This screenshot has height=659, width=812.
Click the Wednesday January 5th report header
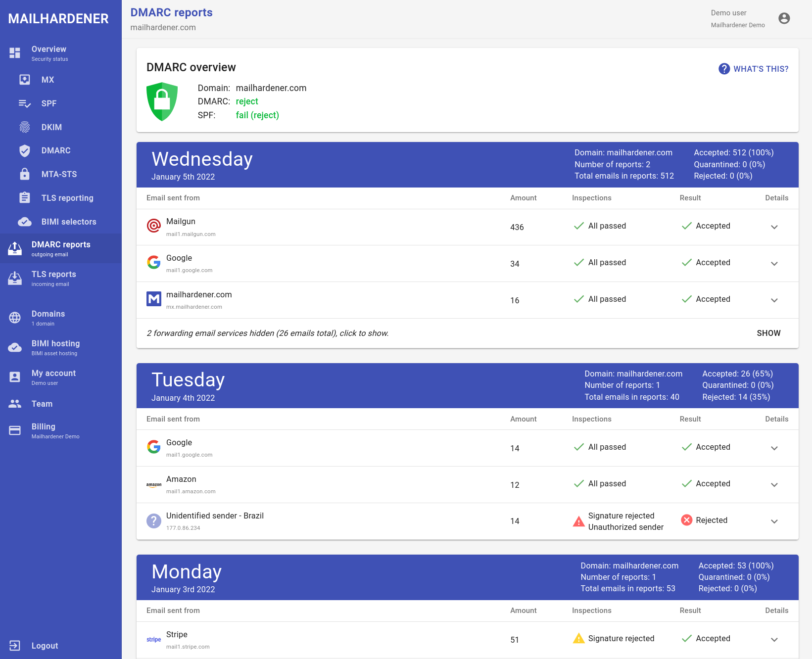point(202,165)
